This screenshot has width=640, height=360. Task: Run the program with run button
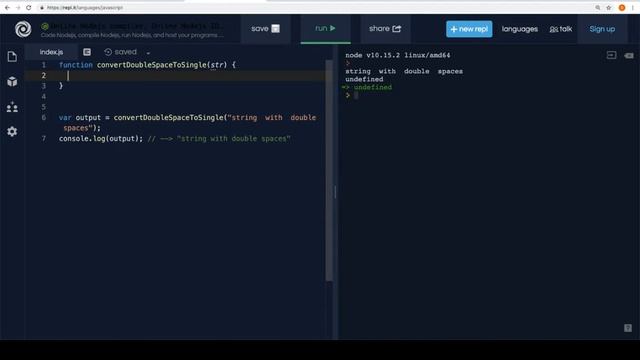[325, 29]
